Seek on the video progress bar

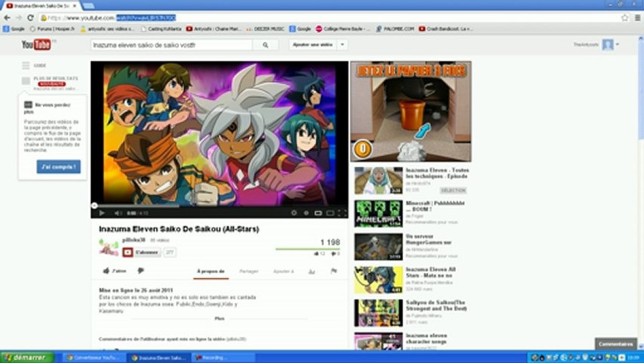pos(219,206)
